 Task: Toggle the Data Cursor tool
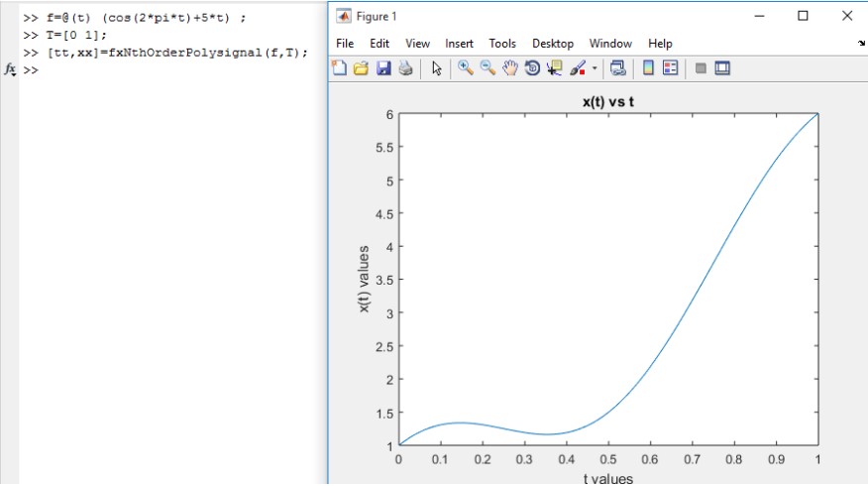point(554,68)
